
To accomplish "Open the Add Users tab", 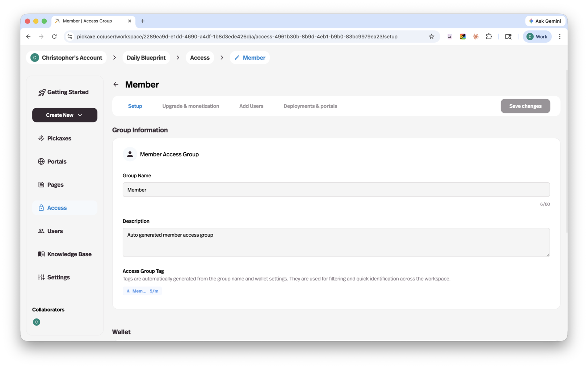I will 251,106.
